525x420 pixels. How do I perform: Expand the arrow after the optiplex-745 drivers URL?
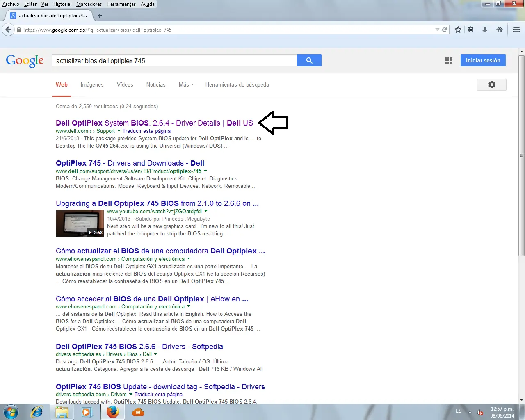(205, 171)
